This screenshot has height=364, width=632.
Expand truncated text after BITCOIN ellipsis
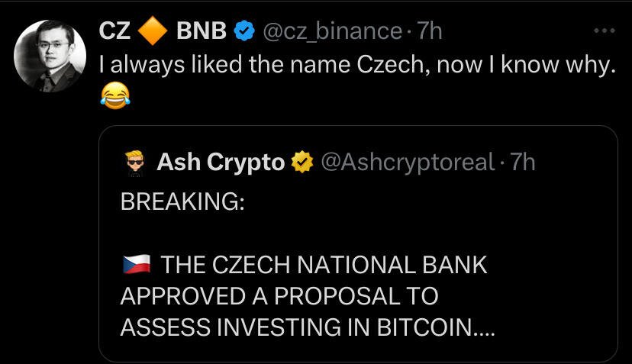click(x=483, y=328)
